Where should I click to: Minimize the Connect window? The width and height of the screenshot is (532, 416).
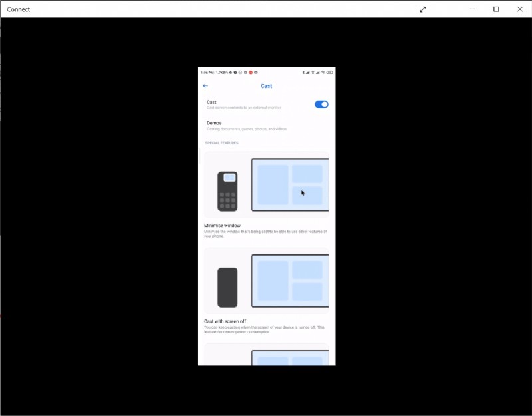click(x=472, y=9)
